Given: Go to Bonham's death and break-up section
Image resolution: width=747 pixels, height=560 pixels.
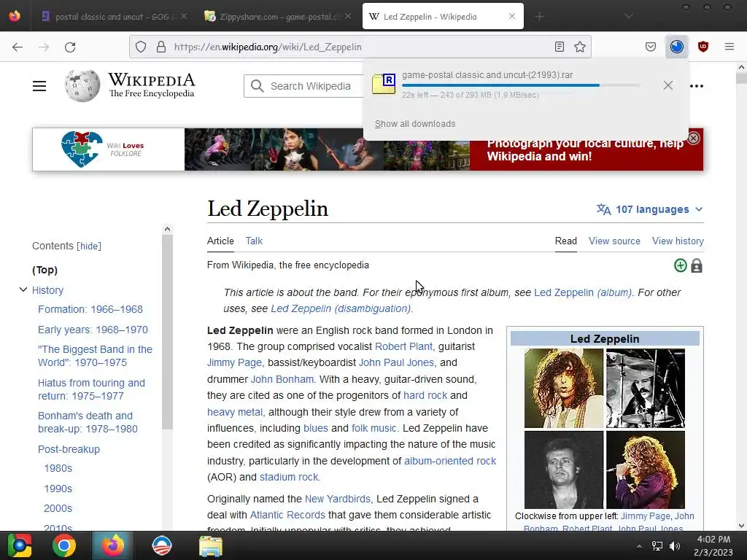Looking at the screenshot, I should [x=88, y=422].
